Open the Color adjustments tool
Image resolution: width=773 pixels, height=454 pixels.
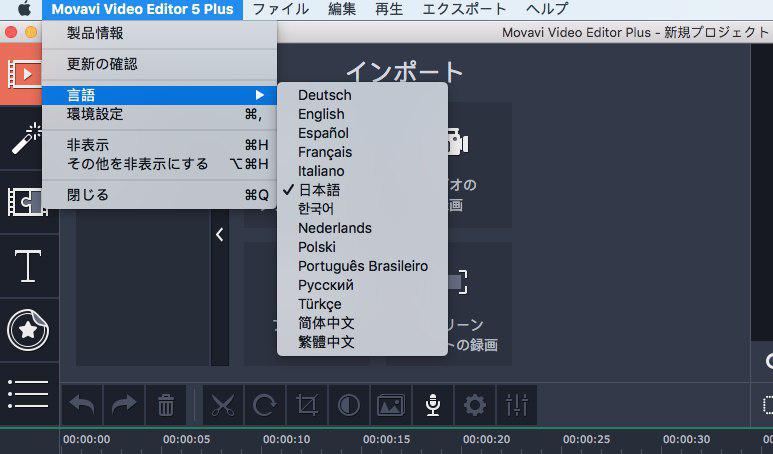[x=349, y=405]
